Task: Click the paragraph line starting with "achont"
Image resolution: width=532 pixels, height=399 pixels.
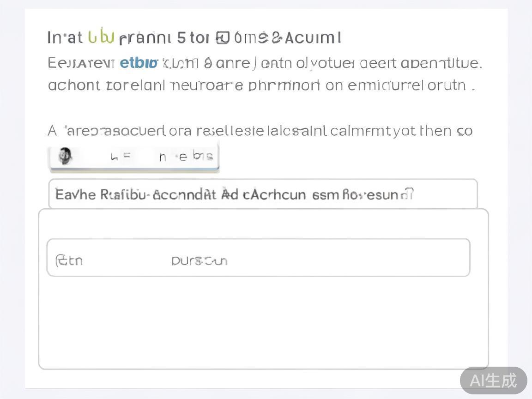Action: (x=261, y=85)
